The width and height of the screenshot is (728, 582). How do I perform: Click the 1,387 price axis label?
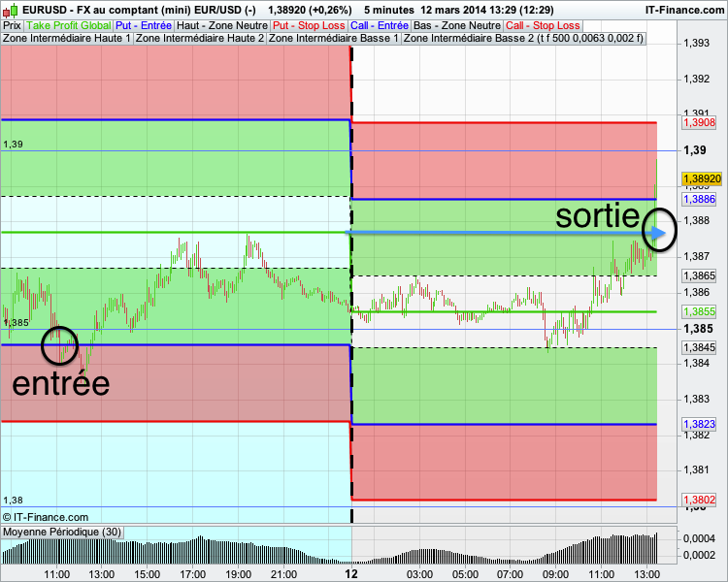point(696,256)
